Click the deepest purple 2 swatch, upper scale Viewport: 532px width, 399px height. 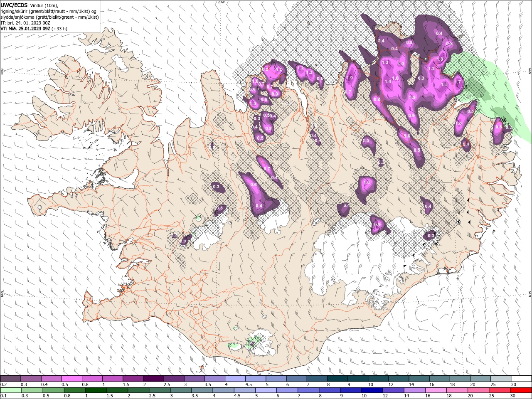pyautogui.click(x=153, y=379)
